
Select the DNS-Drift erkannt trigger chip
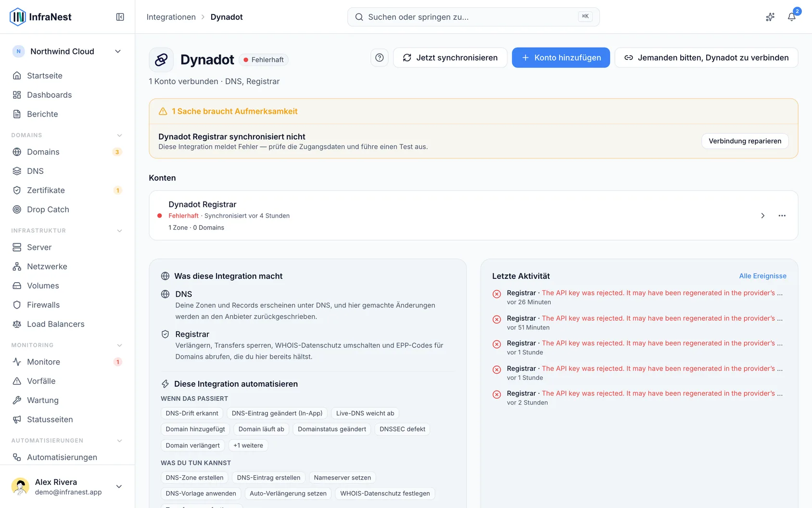(192, 413)
